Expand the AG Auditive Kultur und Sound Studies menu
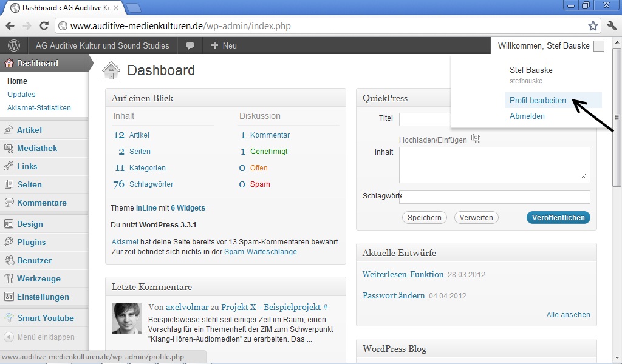 click(102, 45)
